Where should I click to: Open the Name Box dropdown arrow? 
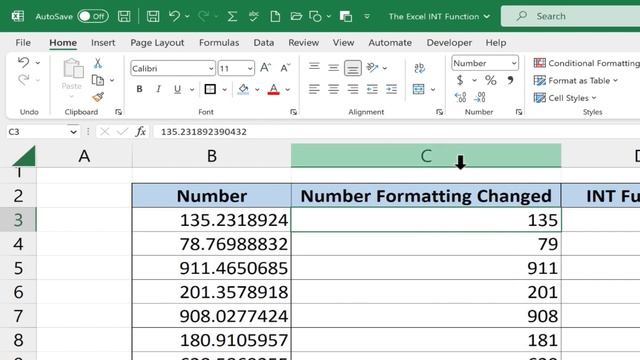coord(73,132)
